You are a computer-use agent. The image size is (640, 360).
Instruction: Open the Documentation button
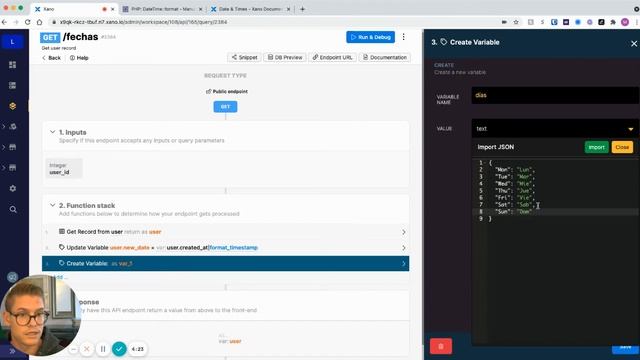click(384, 58)
